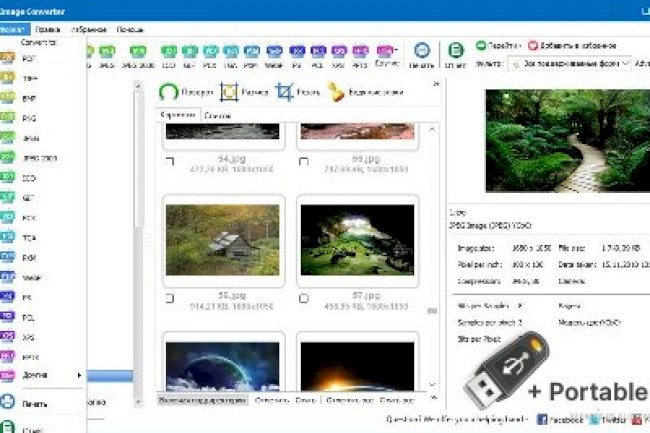Click the PCL toolbar icon
This screenshot has height=433, width=650.
point(318,56)
